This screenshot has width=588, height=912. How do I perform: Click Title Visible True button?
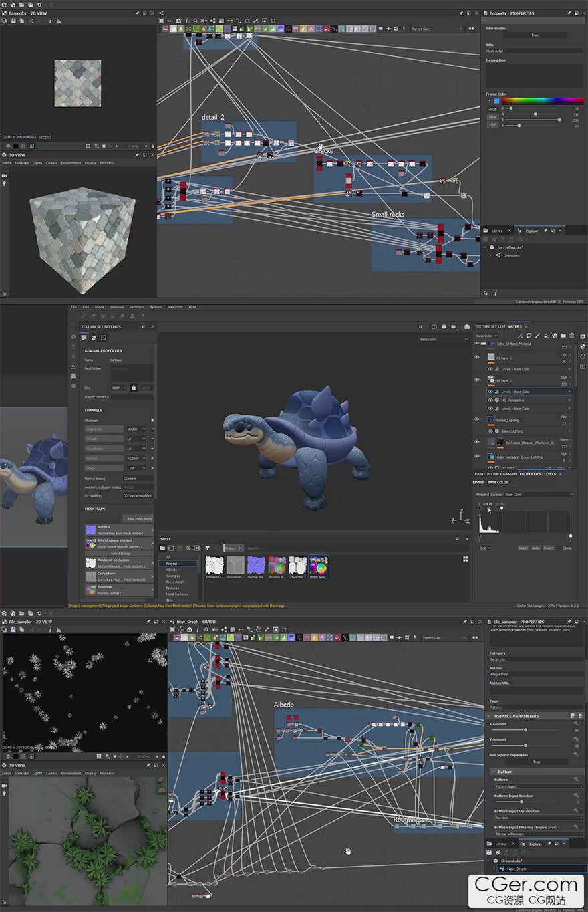tap(535, 35)
